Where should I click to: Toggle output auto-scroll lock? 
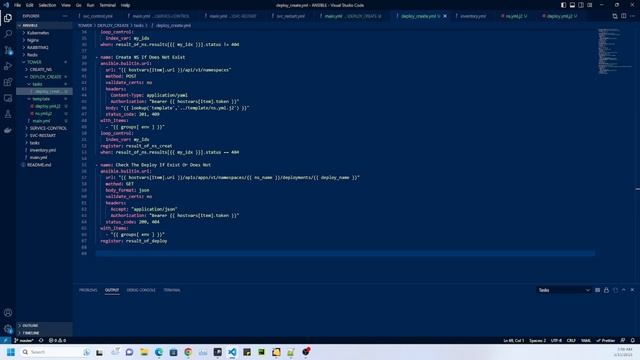[x=607, y=290]
